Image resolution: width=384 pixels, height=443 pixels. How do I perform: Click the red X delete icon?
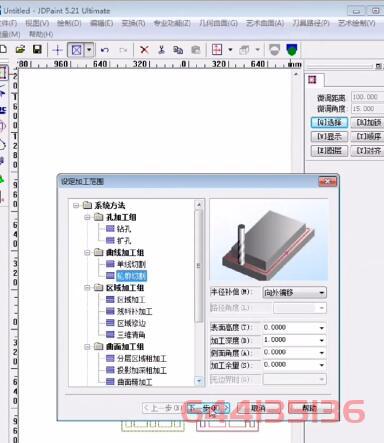tap(144, 50)
